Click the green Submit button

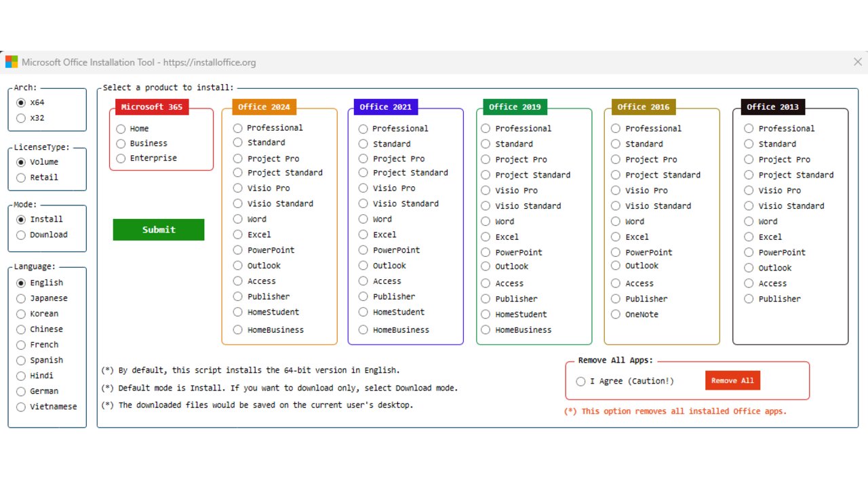click(x=159, y=230)
